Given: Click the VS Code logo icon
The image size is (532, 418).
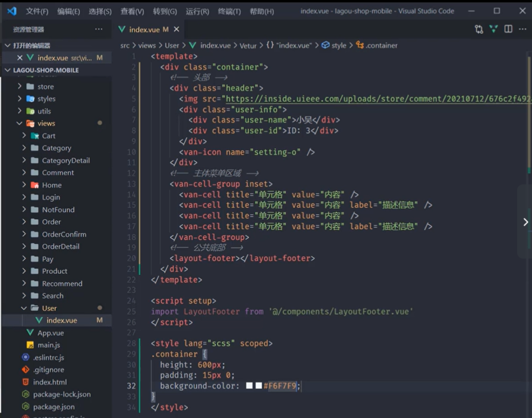Looking at the screenshot, I should coord(12,11).
